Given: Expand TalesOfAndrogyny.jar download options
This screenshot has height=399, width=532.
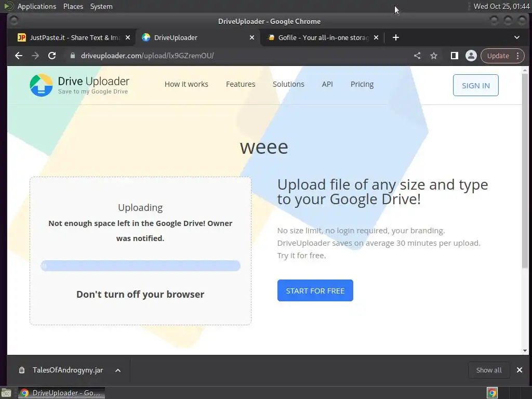Looking at the screenshot, I should (118, 370).
